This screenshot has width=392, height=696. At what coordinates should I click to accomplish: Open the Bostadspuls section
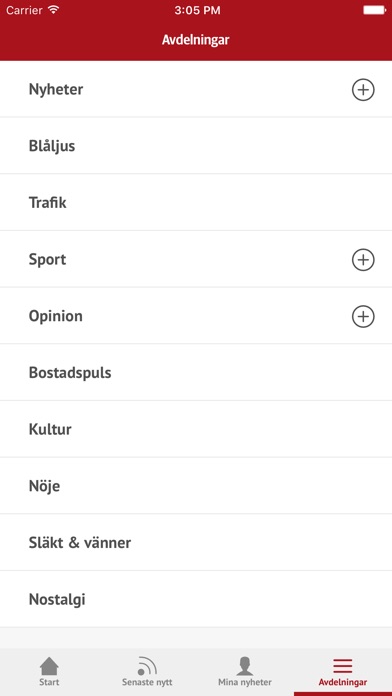point(196,373)
